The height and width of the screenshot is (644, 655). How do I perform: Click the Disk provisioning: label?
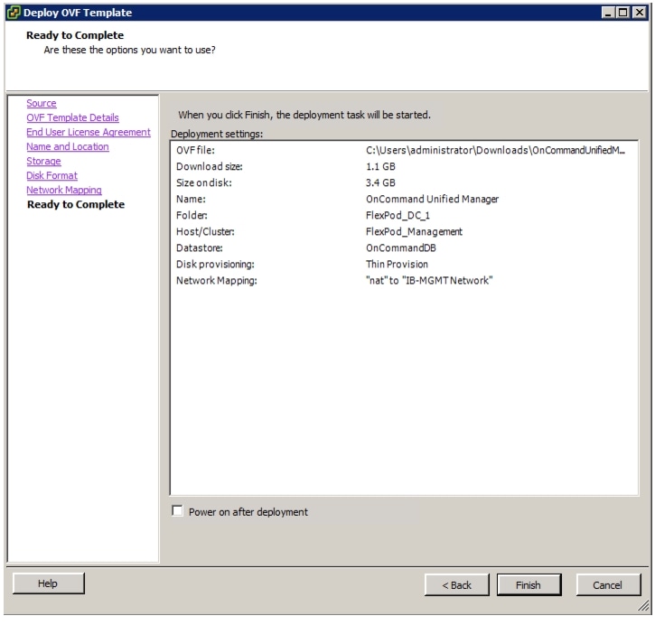pyautogui.click(x=215, y=265)
